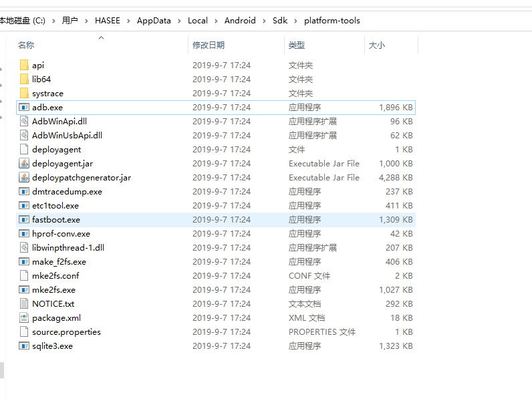Select the AdbWinUsbApi.dll file name
Image resolution: width=532 pixels, height=399 pixels.
[x=68, y=136]
